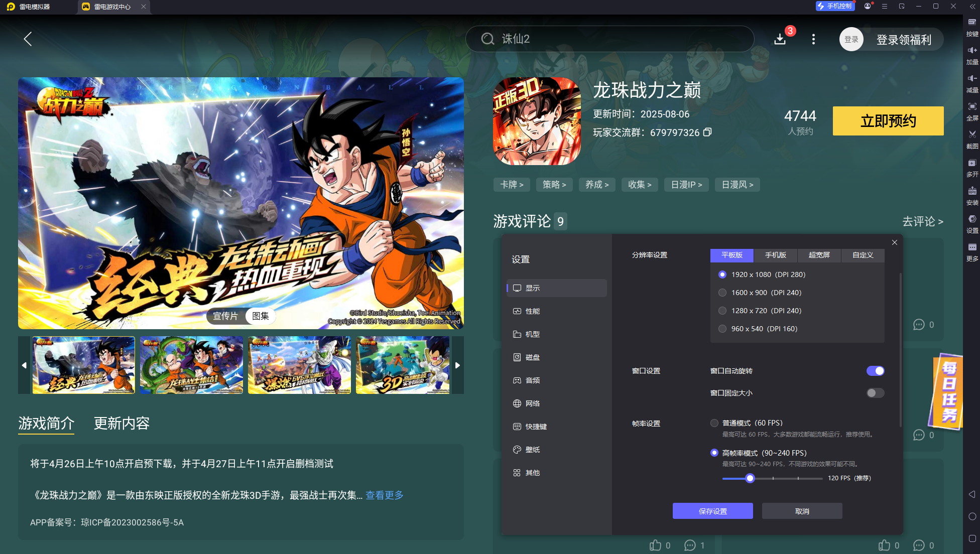980x554 pixels.
Task: Click the window resize icon in the title bar
Action: point(902,6)
